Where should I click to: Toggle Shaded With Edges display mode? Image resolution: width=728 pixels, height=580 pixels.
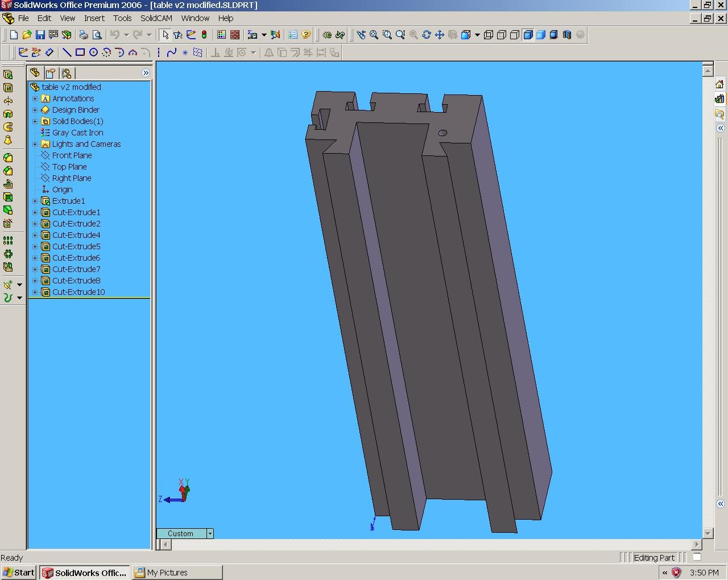528,35
